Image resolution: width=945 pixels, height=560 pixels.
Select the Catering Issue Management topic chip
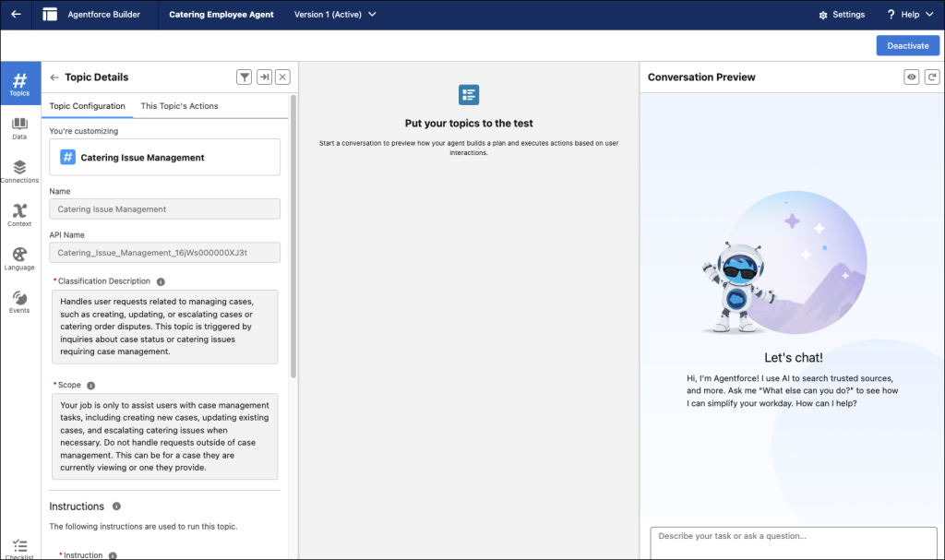[164, 157]
